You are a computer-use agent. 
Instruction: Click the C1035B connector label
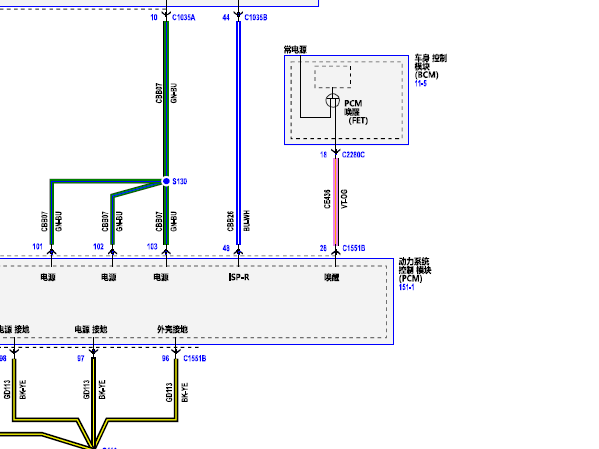pos(256,17)
